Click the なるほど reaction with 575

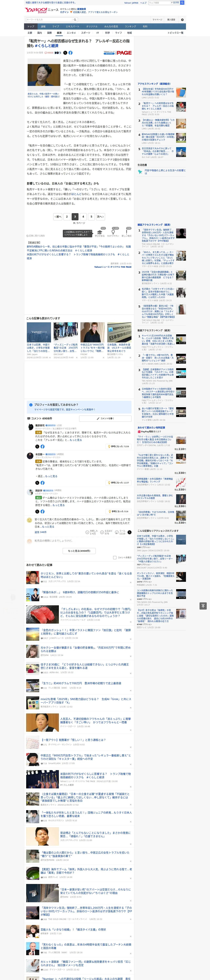coord(106,532)
